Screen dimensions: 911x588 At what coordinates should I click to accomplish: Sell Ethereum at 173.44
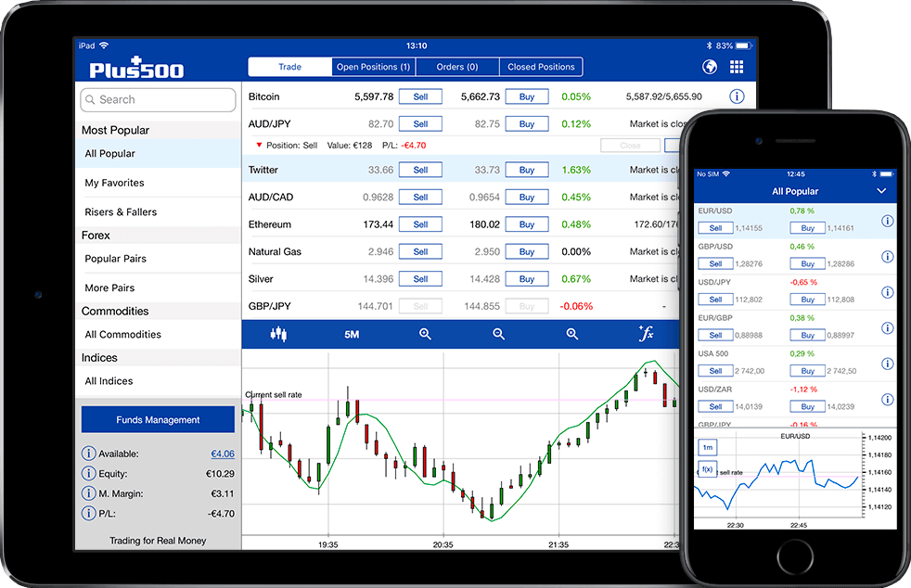click(x=420, y=224)
